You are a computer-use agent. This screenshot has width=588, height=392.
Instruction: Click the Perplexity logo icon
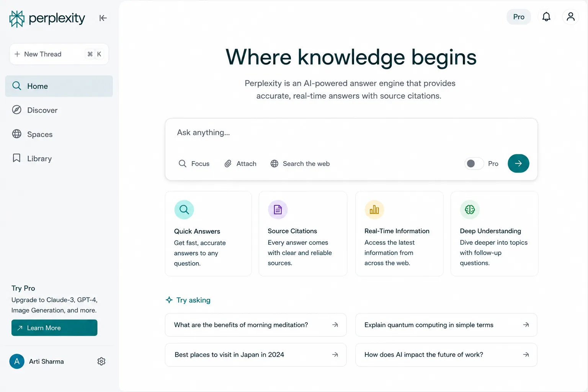(17, 19)
